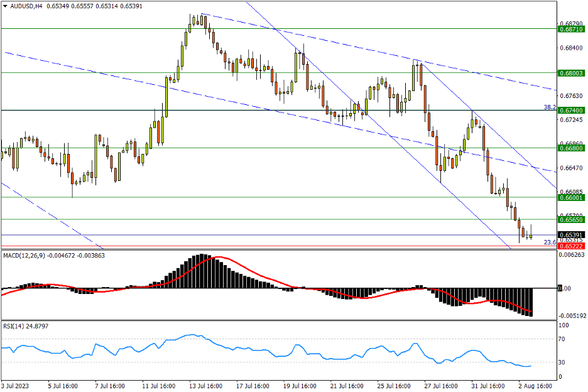Select the 0.66001 green price tag

point(572,197)
